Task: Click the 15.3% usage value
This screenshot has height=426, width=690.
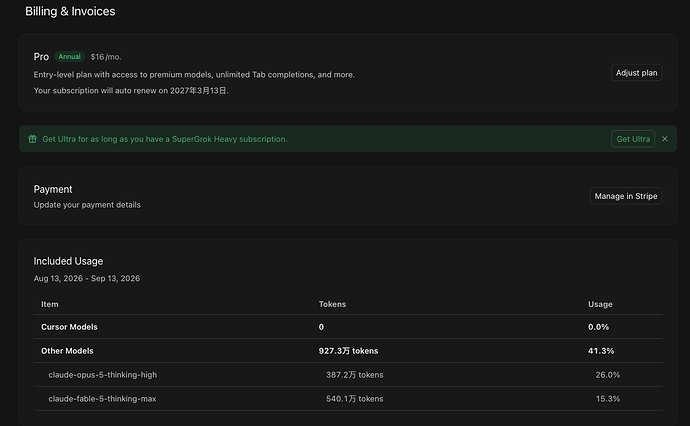Action: pyautogui.click(x=608, y=399)
